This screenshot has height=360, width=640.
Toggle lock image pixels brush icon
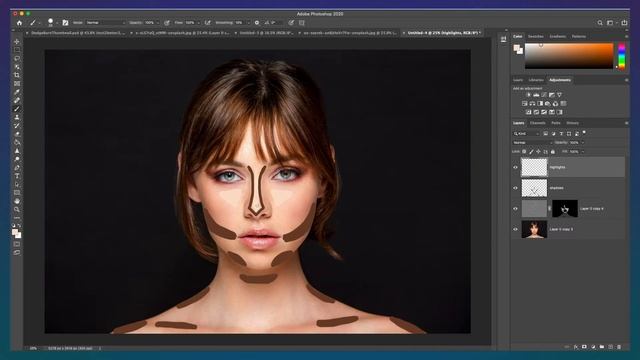click(531, 151)
